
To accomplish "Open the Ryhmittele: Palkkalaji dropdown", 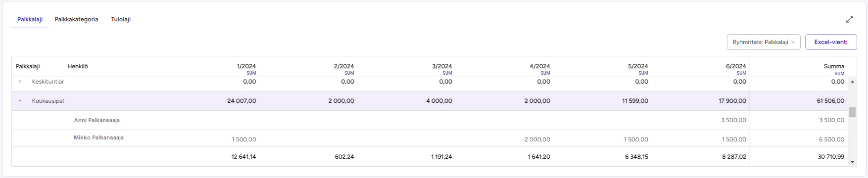I will (763, 42).
